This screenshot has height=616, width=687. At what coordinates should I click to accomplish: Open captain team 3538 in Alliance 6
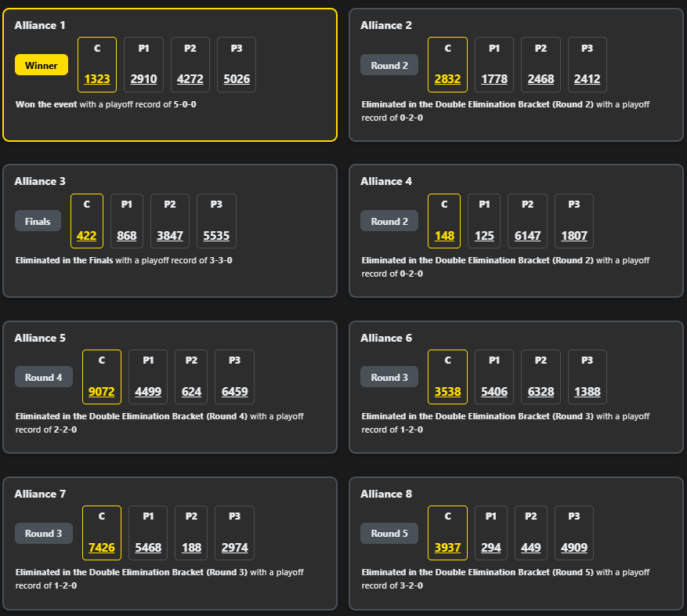click(447, 392)
